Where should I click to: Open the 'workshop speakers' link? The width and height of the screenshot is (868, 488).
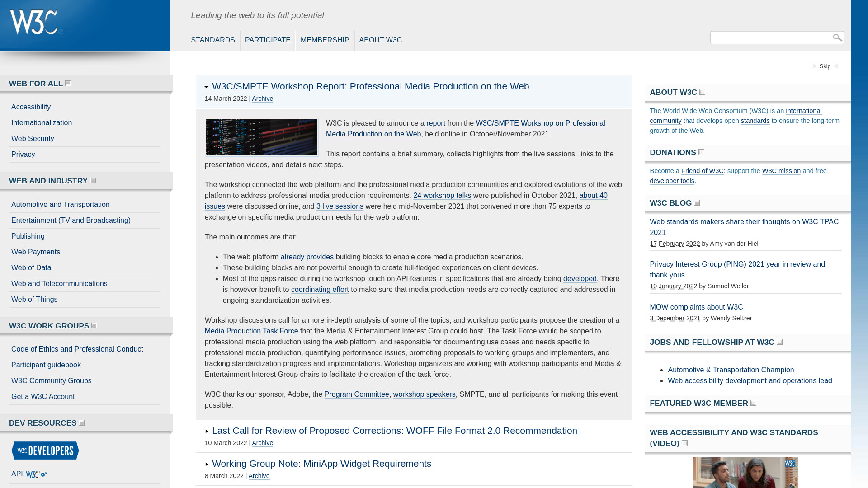point(424,394)
